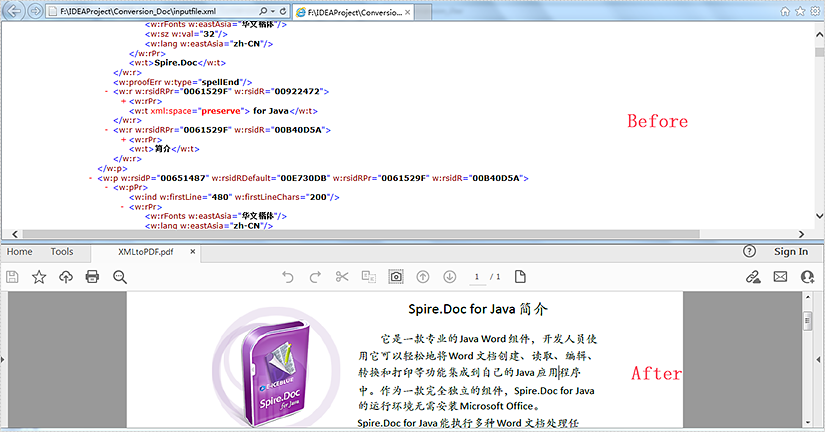This screenshot has height=432, width=825.
Task: Click the scissors Cut icon
Action: tap(342, 277)
